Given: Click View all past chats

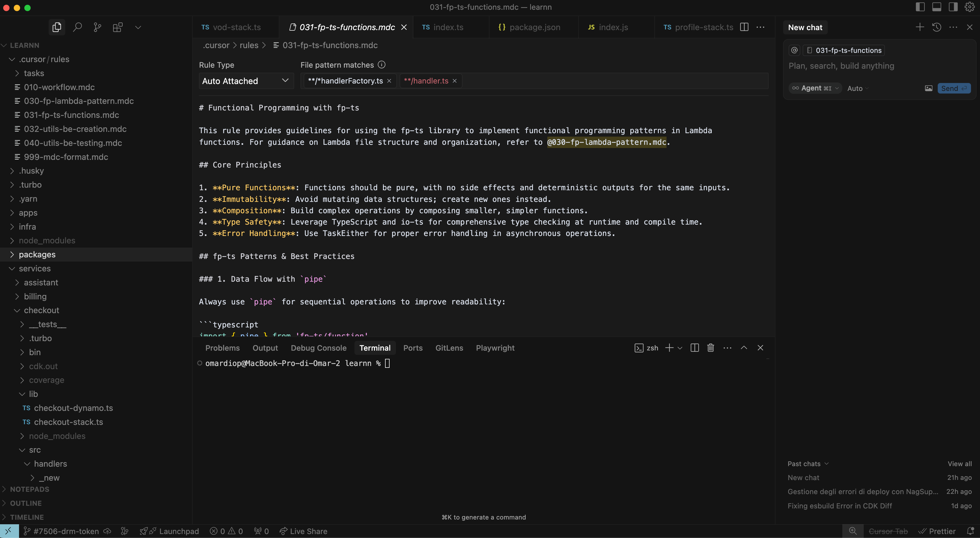Looking at the screenshot, I should [x=959, y=463].
